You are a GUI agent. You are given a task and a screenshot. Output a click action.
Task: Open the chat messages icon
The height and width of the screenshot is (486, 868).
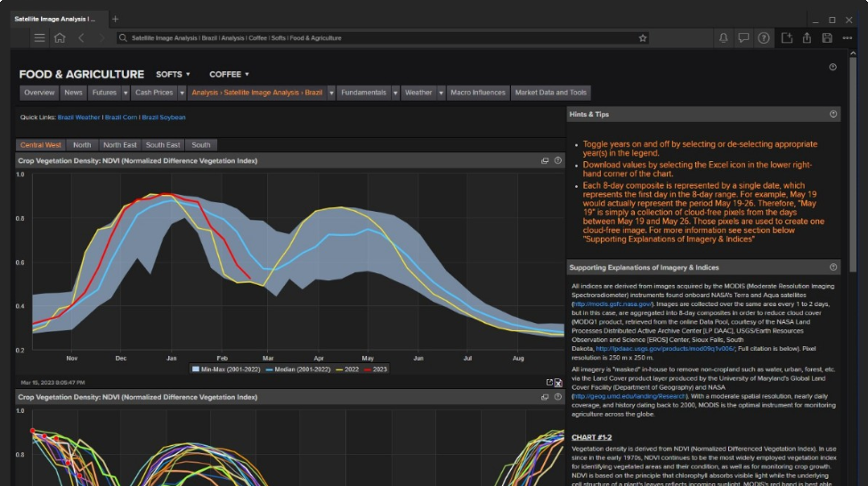click(743, 38)
